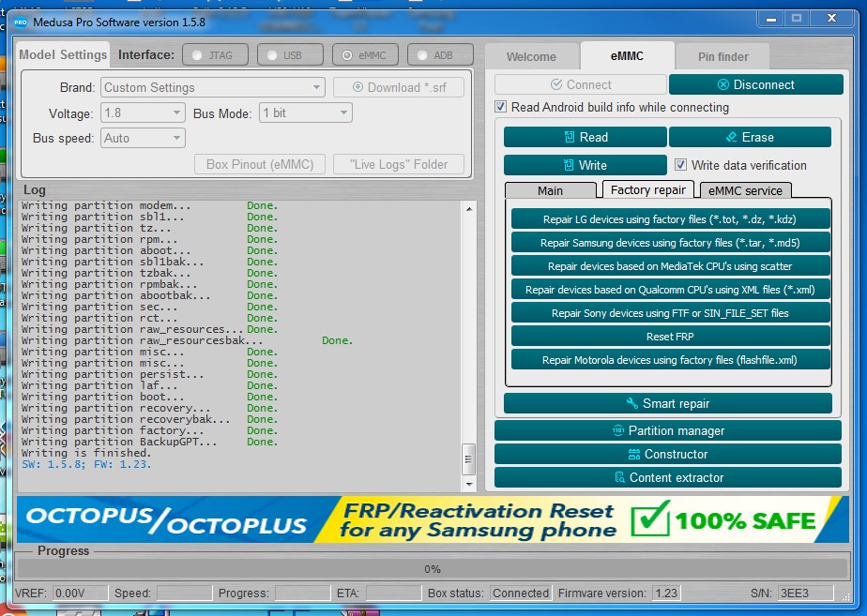Screen dimensions: 867x616
Task: Click the Medusa Pro app icon in title bar
Action: (x=21, y=23)
